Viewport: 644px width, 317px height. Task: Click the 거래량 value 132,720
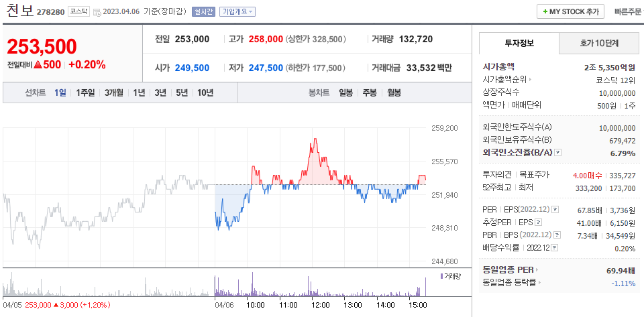[416, 40]
